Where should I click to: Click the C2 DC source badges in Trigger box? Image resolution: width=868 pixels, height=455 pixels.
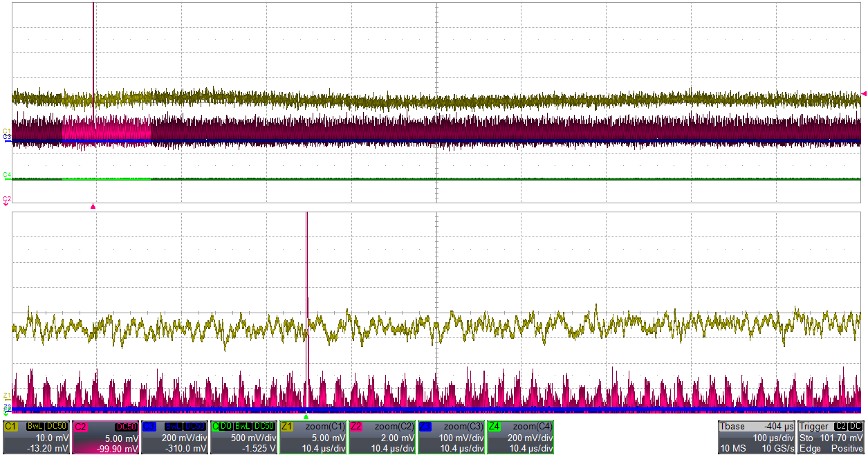[x=849, y=427]
